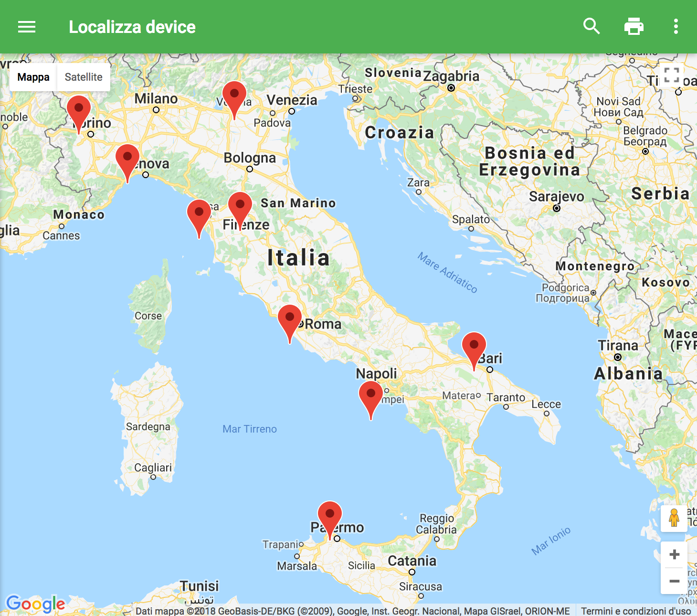Screen dimensions: 697x616
Task: Click the print icon in header
Action: point(634,26)
